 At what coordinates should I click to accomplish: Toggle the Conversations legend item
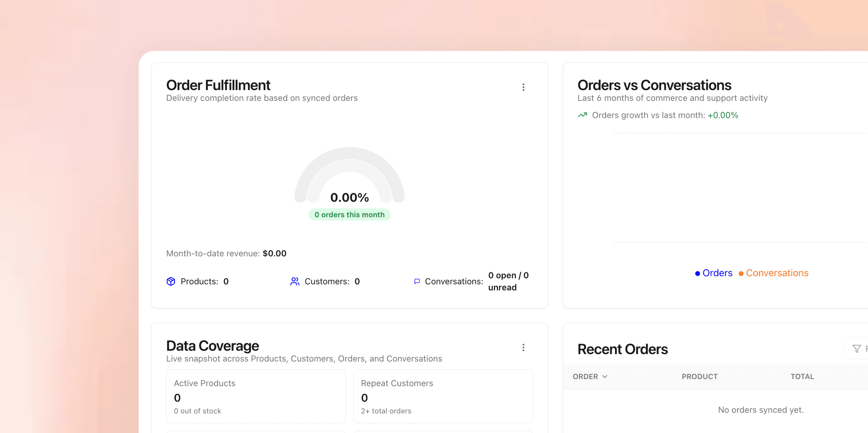tap(773, 273)
